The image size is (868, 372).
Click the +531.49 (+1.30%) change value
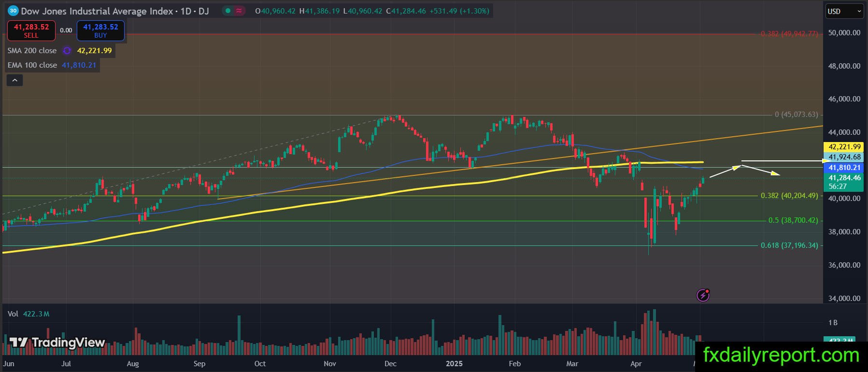pos(459,11)
